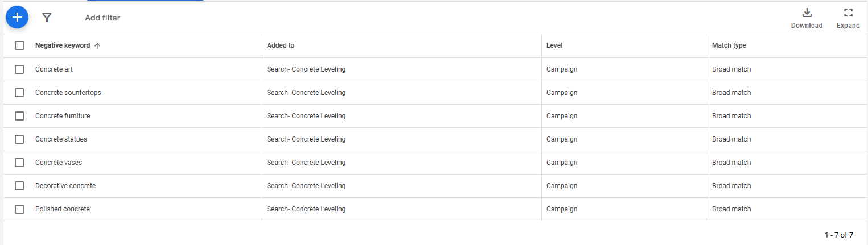Check the Polished concrete checkbox
The width and height of the screenshot is (868, 245).
[19, 209]
